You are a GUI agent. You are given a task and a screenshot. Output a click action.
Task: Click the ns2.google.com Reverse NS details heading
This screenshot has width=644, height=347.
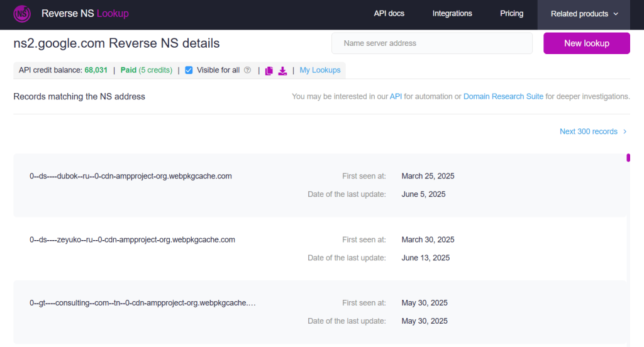(x=116, y=43)
